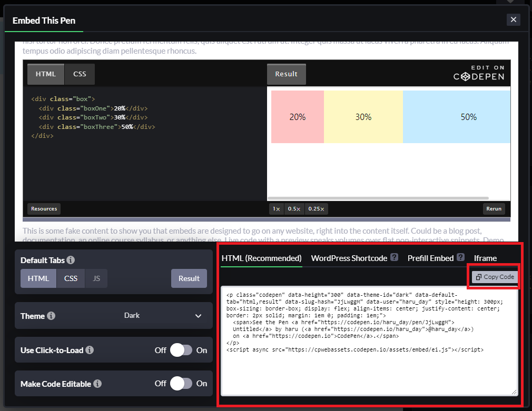Click the blue 50% box
The image size is (532, 411).
point(457,117)
